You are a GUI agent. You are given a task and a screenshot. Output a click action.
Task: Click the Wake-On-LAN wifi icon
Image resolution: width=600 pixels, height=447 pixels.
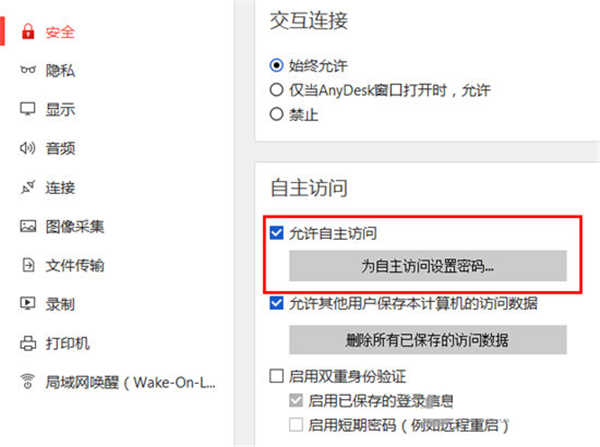28,382
